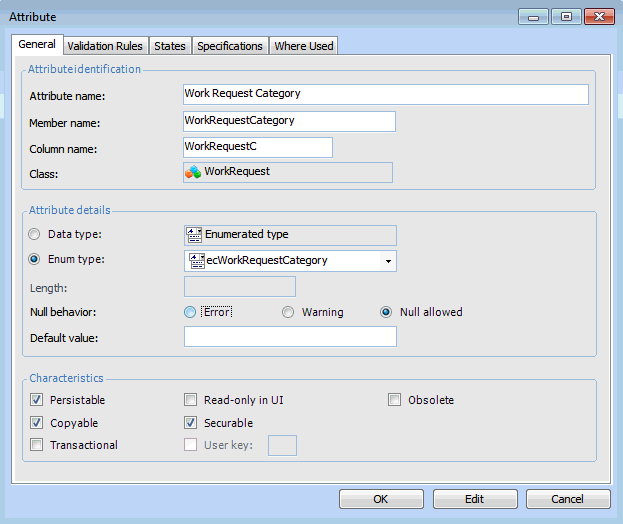Click the Data type Enumerated type field
The image size is (623, 524).
click(290, 235)
